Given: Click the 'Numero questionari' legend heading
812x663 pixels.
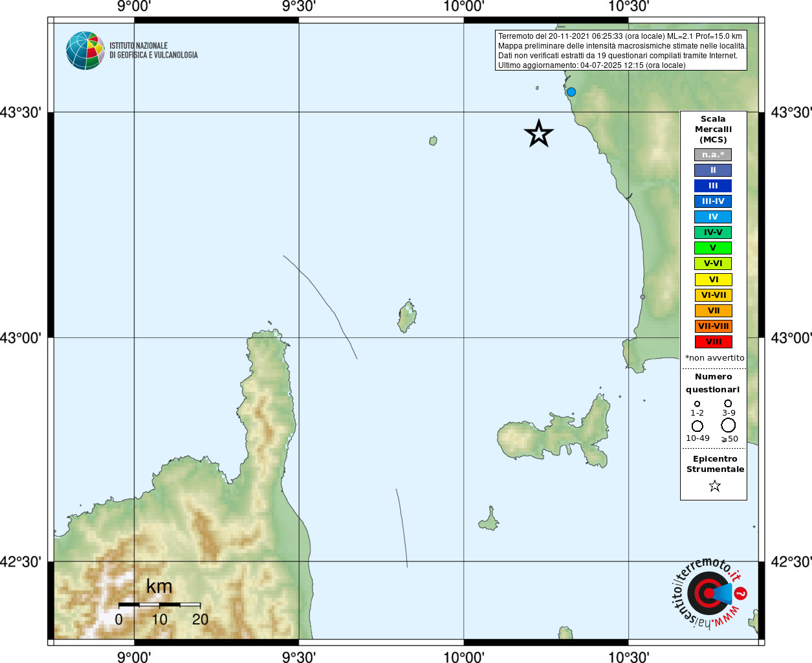Looking at the screenshot, I should coord(713,383).
